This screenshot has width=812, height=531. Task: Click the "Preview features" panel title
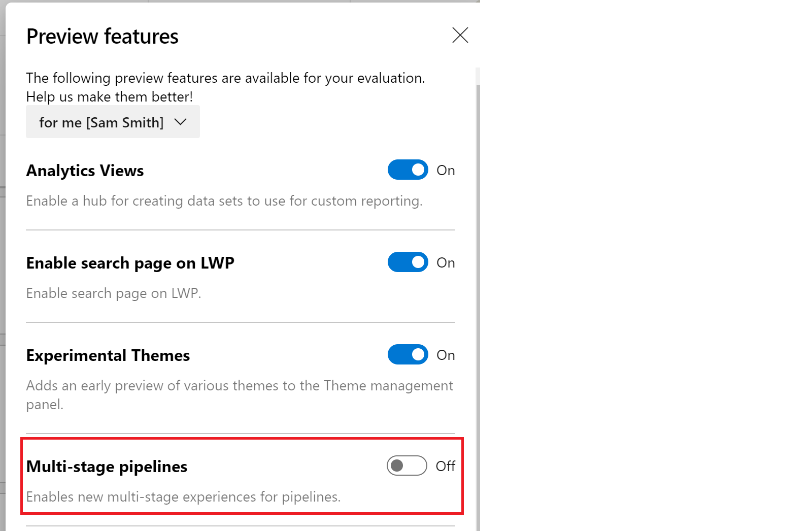(x=102, y=37)
